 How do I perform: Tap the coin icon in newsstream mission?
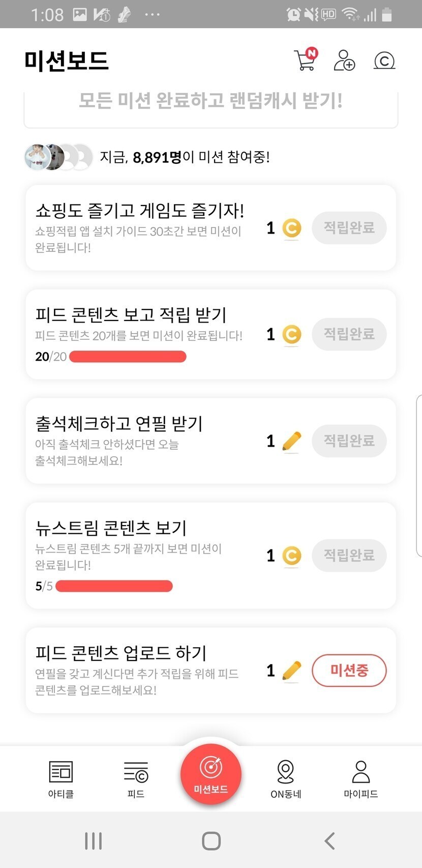pos(291,556)
